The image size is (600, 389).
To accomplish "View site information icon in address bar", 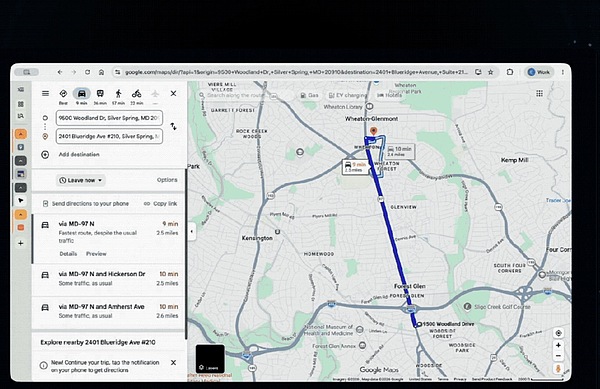I will pyautogui.click(x=117, y=72).
